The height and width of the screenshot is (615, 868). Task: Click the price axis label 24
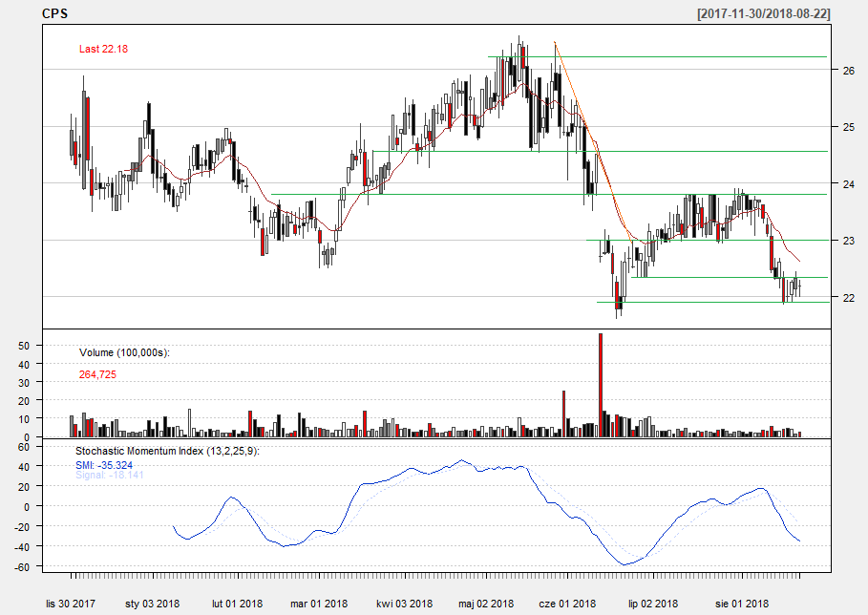pos(849,183)
